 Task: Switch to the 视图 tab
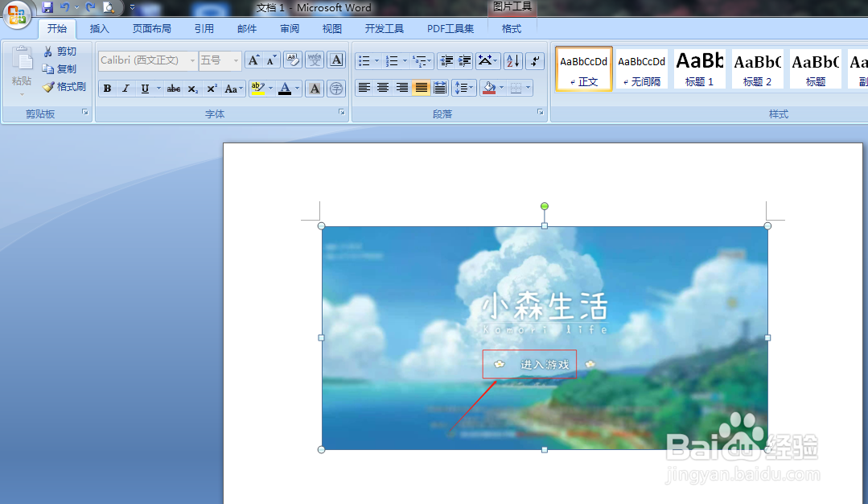click(x=332, y=29)
